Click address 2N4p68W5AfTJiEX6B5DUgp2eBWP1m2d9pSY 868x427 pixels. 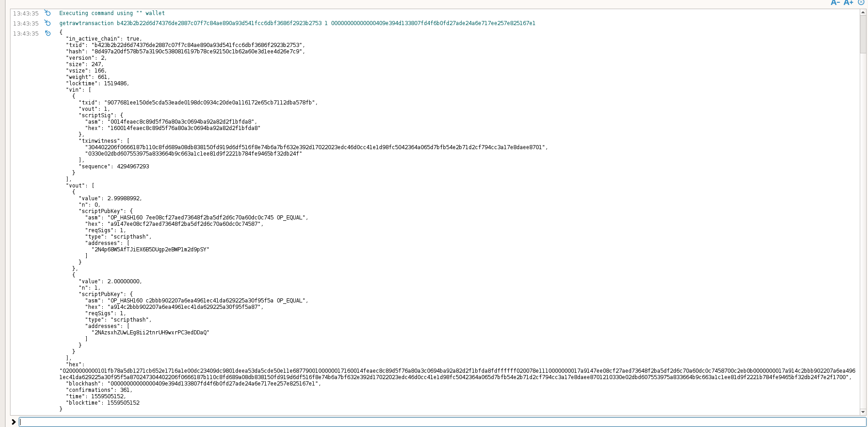pos(150,250)
